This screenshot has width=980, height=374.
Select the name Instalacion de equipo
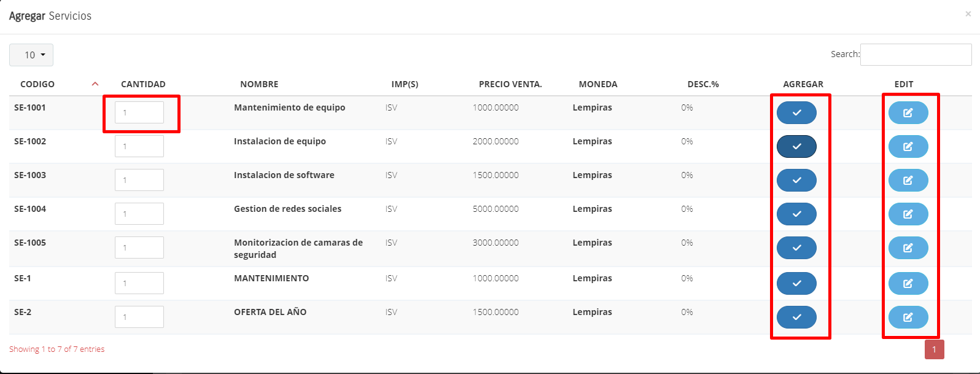pos(280,141)
